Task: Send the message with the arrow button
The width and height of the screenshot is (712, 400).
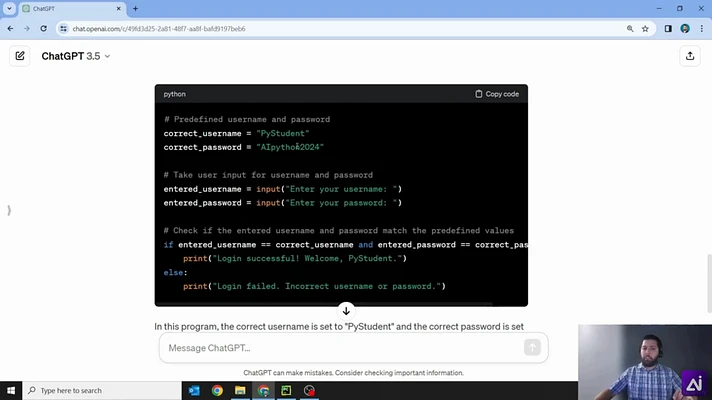Action: tap(532, 347)
